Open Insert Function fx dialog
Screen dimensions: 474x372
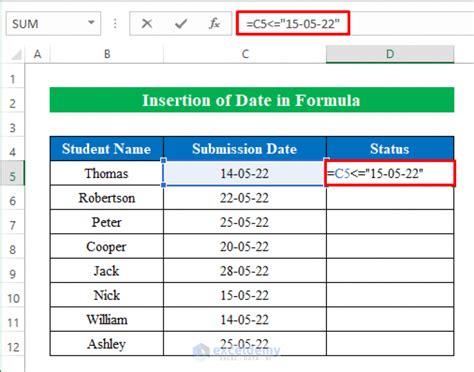click(214, 24)
